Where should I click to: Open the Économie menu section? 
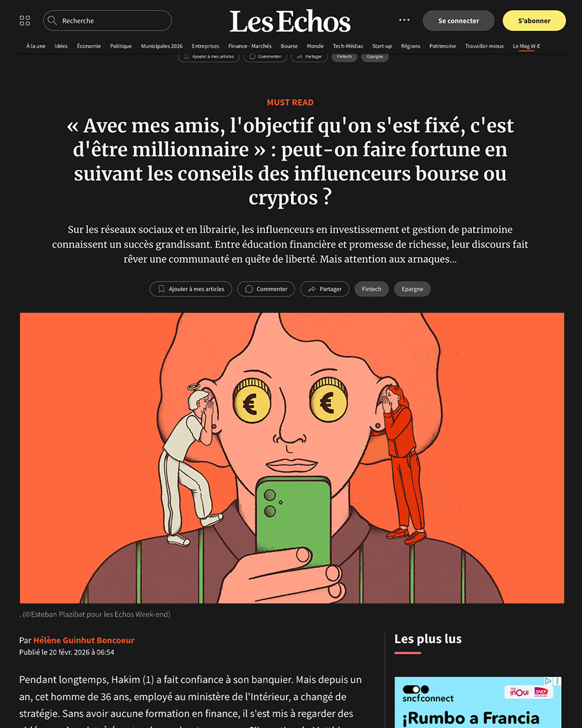(x=89, y=46)
